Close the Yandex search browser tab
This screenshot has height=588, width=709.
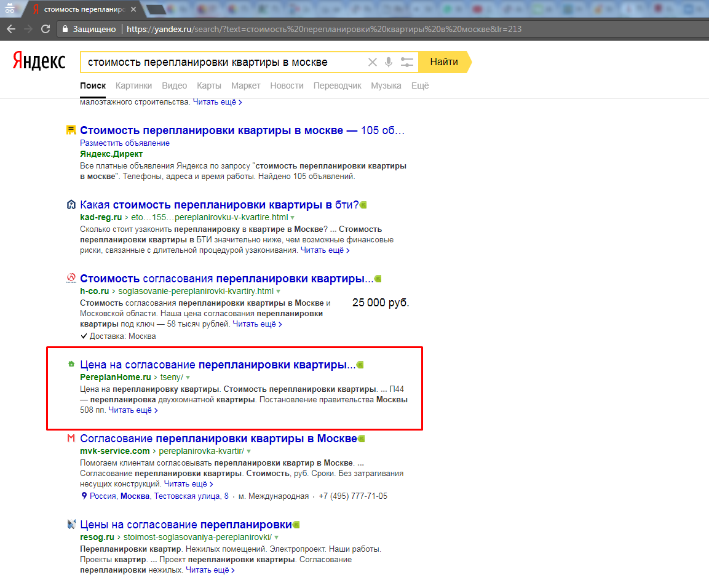coord(133,9)
